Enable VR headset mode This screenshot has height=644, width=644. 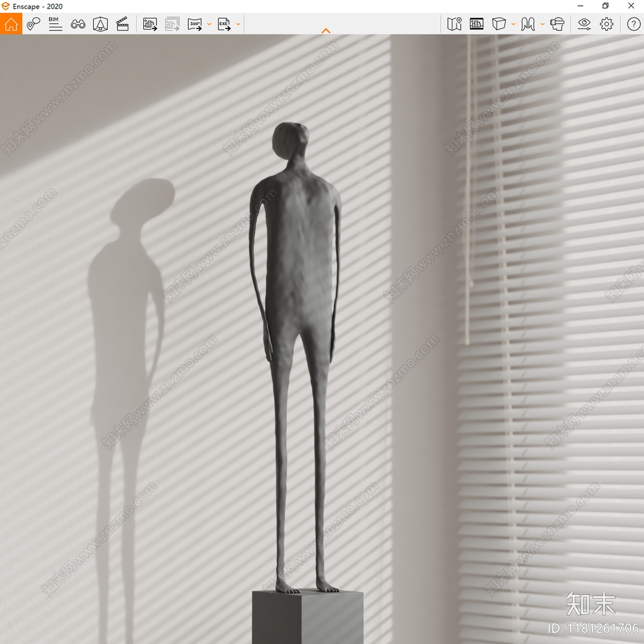[x=557, y=24]
